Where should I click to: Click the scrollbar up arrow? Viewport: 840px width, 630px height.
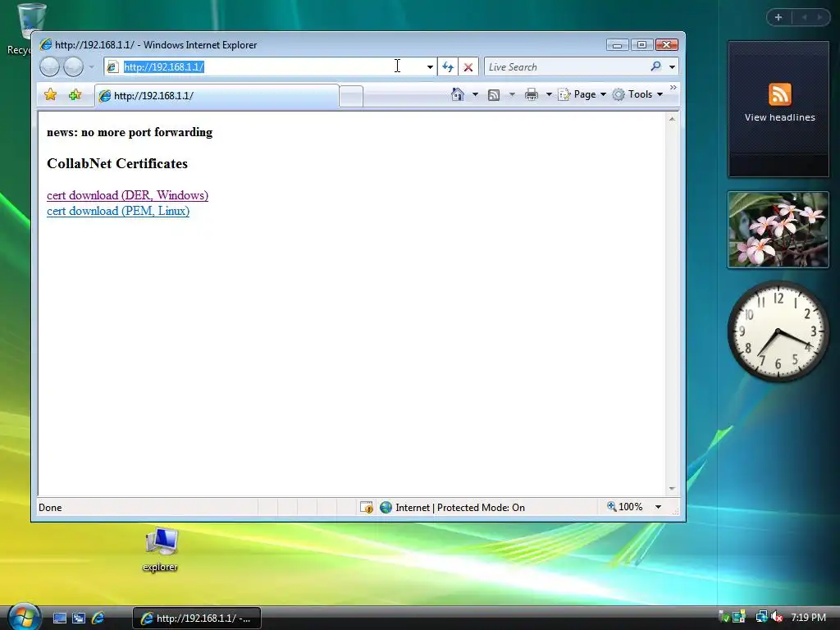[672, 119]
